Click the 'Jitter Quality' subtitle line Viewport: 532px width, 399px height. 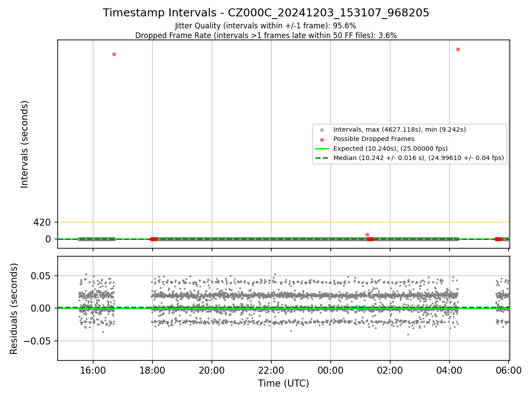click(x=266, y=26)
